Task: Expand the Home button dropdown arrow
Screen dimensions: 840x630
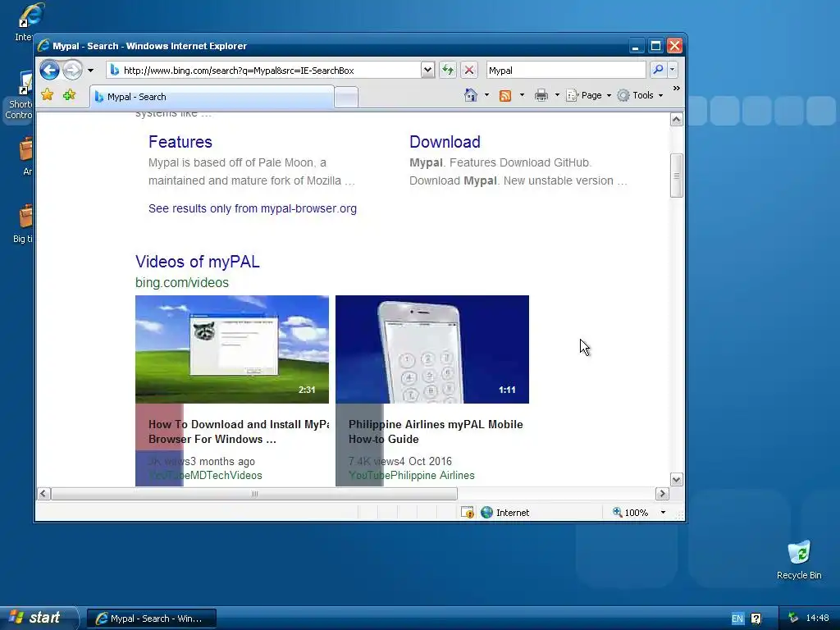Action: (x=486, y=95)
